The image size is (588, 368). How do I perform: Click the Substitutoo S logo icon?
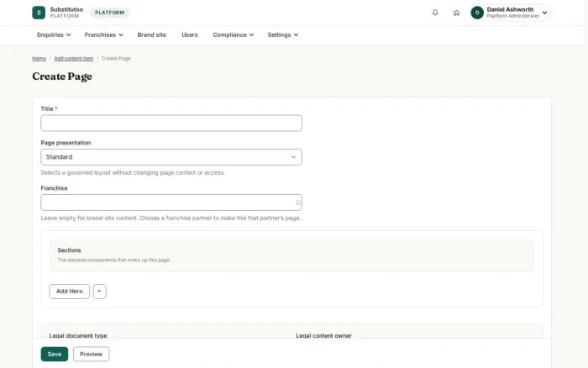coord(39,13)
